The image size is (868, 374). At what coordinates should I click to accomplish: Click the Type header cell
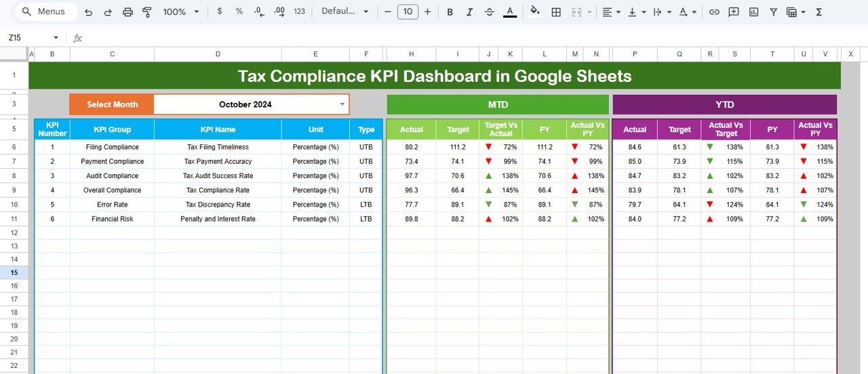pos(366,129)
